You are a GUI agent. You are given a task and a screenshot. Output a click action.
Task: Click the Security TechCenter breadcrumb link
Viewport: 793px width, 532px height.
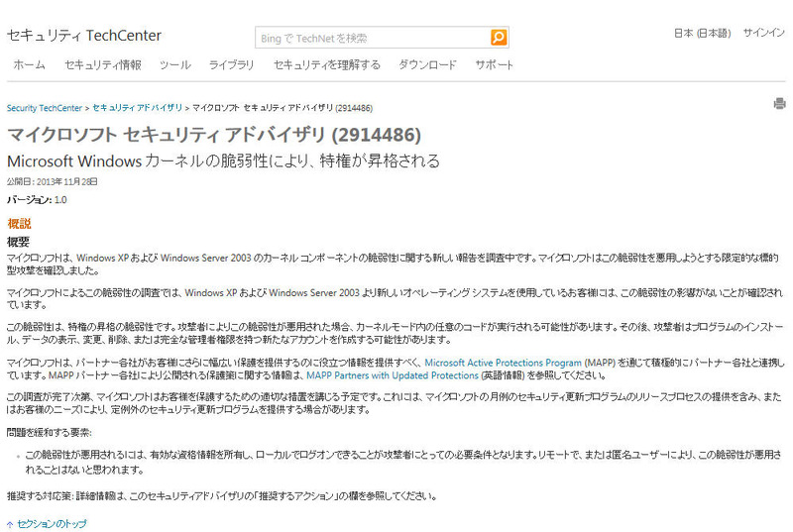(x=45, y=106)
